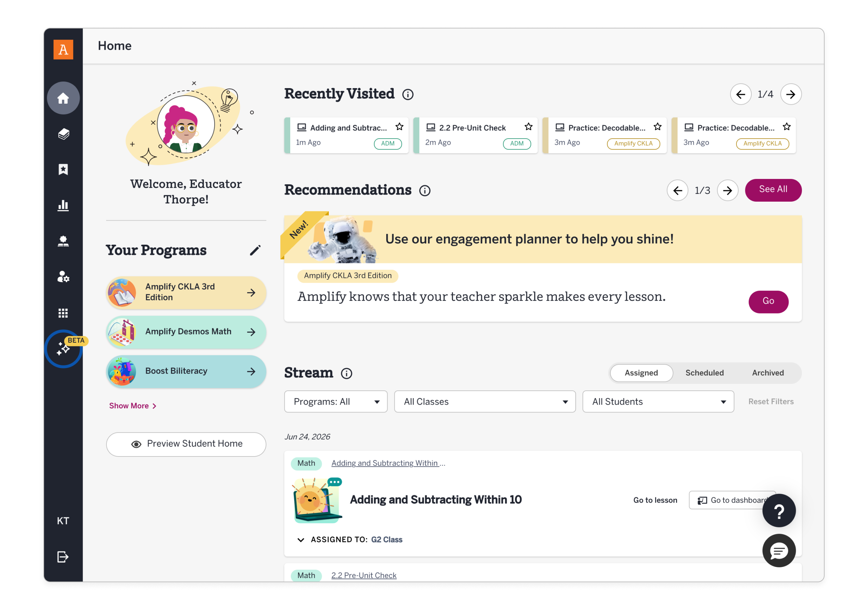This screenshot has width=868, height=610.
Task: Open Amplify CKLA 3rd Edition program
Action: point(186,292)
